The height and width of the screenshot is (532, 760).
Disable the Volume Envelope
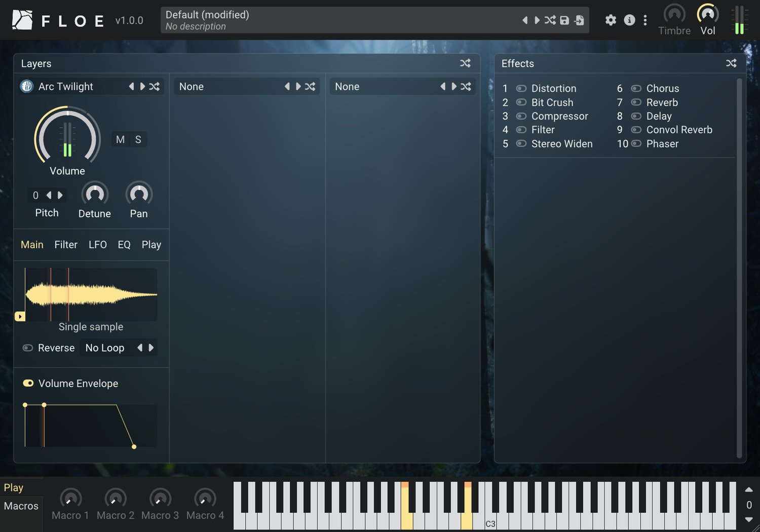pyautogui.click(x=28, y=384)
